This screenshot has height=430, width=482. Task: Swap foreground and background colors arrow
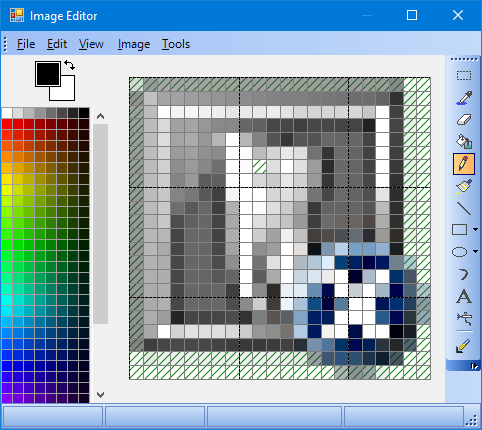[x=69, y=65]
